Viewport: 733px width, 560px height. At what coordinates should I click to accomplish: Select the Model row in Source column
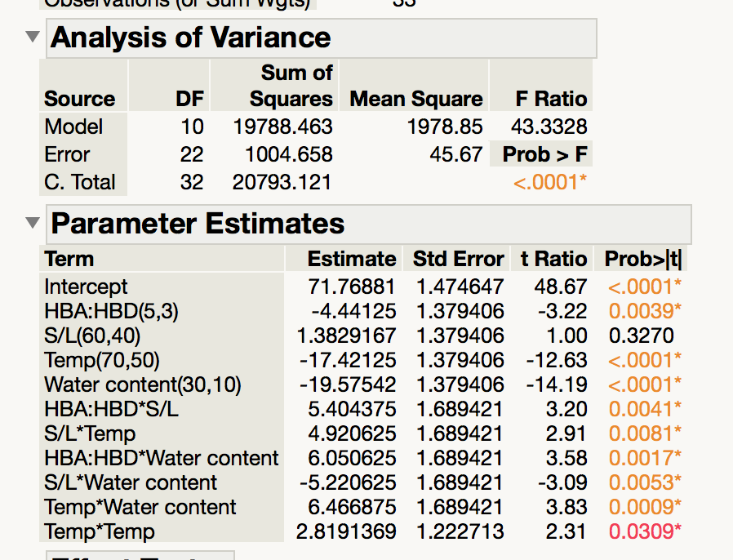pyautogui.click(x=73, y=127)
